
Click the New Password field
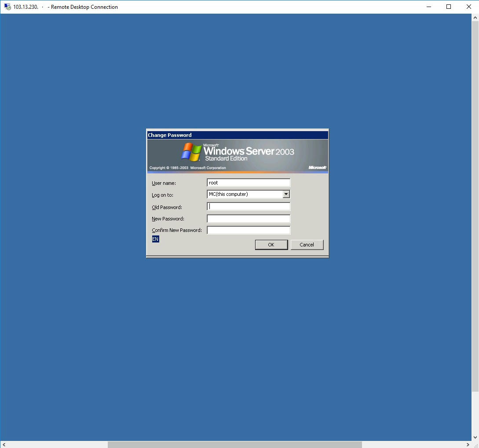point(249,219)
